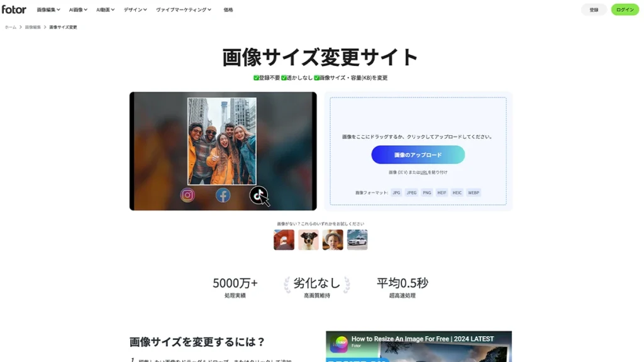
Task: Click the HEIF format tag
Action: coord(441,192)
